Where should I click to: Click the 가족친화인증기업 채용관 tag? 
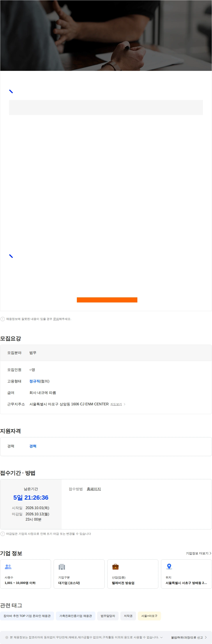pyautogui.click(x=76, y=616)
